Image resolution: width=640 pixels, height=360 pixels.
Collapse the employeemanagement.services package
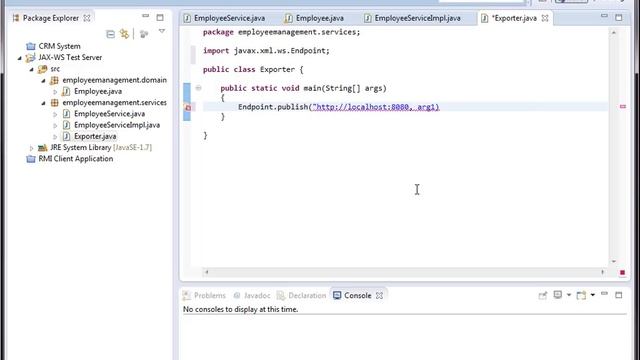tap(43, 103)
